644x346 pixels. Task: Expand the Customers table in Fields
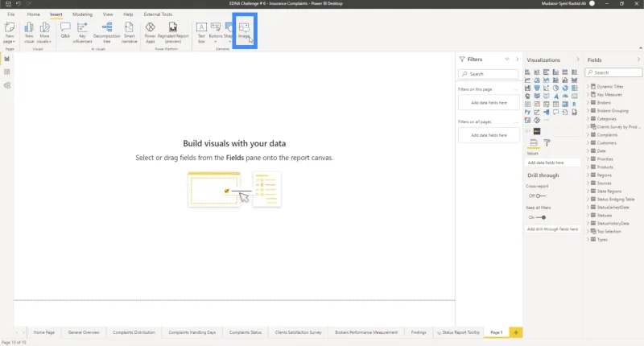point(588,143)
